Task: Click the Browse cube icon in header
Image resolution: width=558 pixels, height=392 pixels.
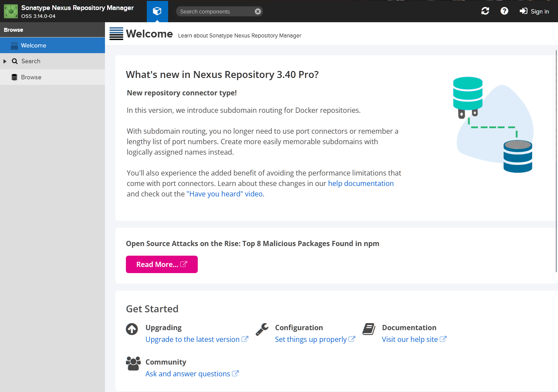Action: [x=157, y=11]
